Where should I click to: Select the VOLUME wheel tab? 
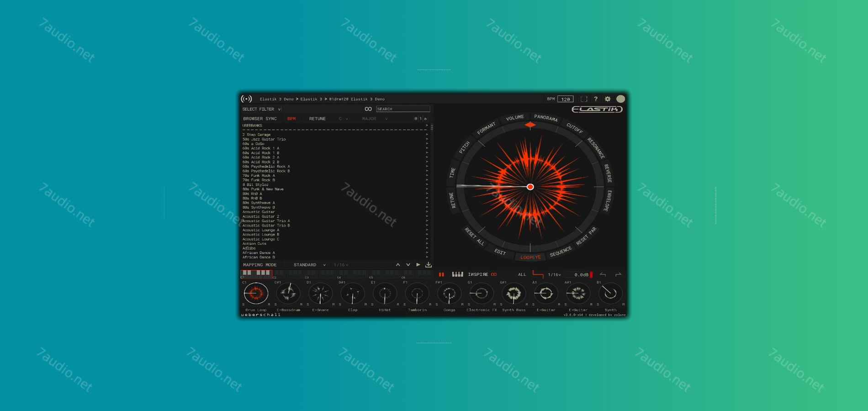[515, 118]
